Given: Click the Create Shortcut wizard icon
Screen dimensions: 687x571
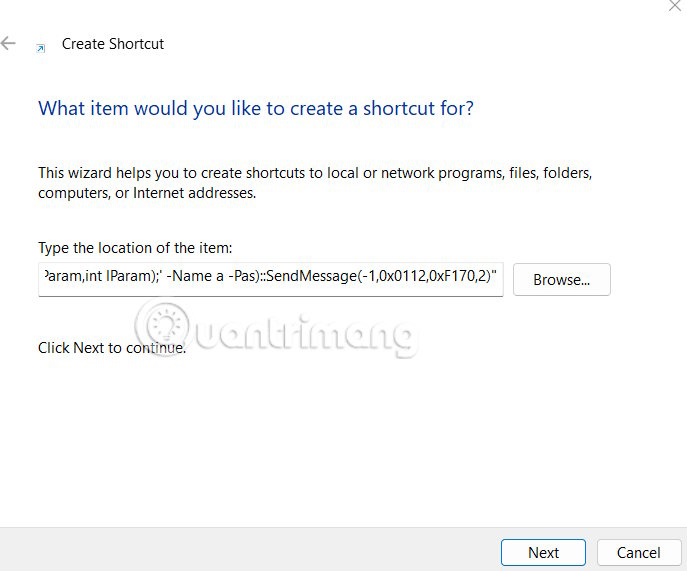Looking at the screenshot, I should [x=41, y=46].
